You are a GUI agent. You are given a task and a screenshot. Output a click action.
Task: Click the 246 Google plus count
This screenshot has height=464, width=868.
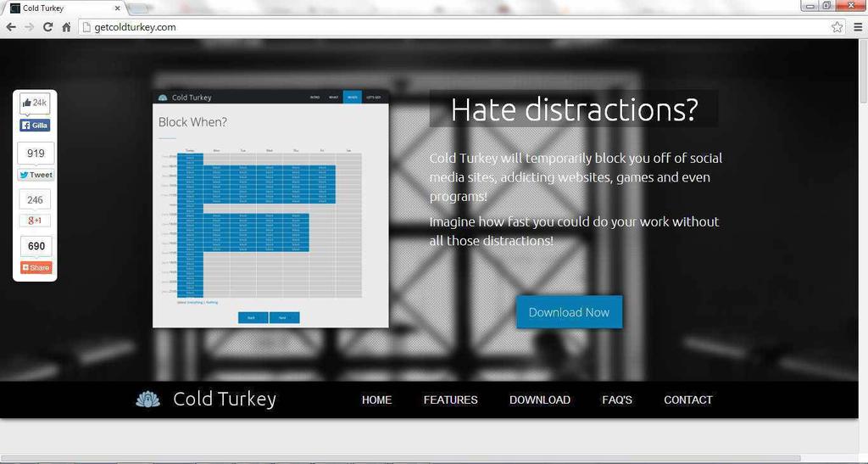pyautogui.click(x=35, y=200)
